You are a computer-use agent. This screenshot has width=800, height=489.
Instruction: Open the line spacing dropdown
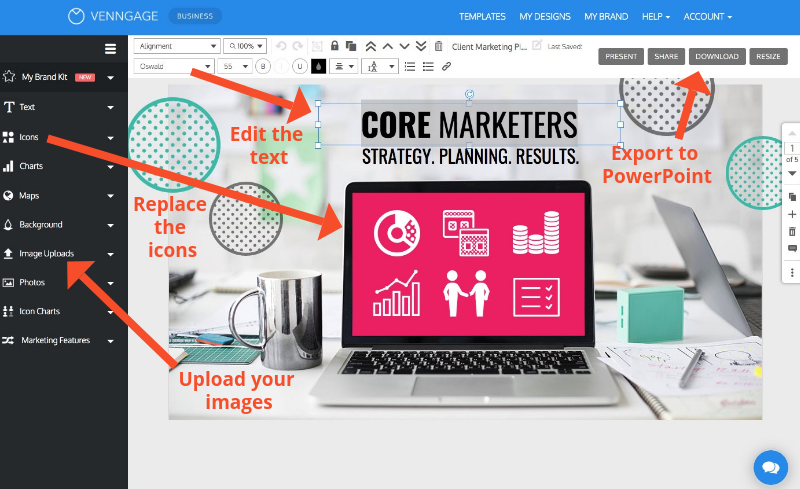tap(380, 66)
